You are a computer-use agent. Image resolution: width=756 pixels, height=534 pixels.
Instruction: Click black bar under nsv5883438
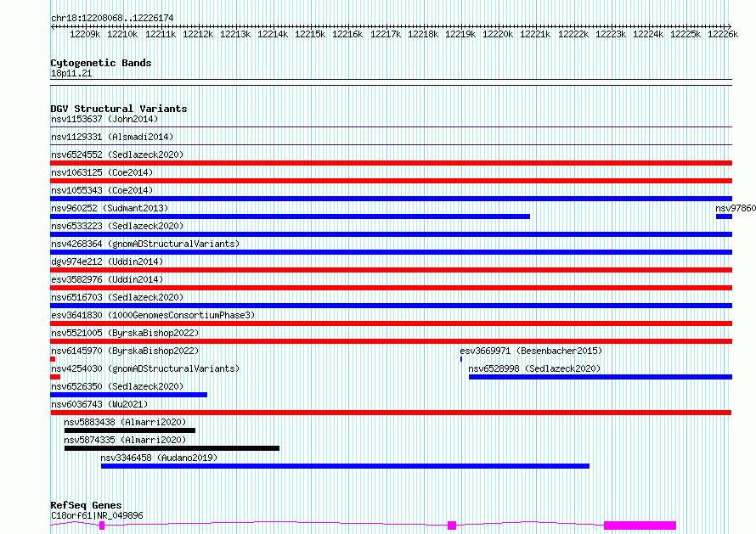point(130,430)
